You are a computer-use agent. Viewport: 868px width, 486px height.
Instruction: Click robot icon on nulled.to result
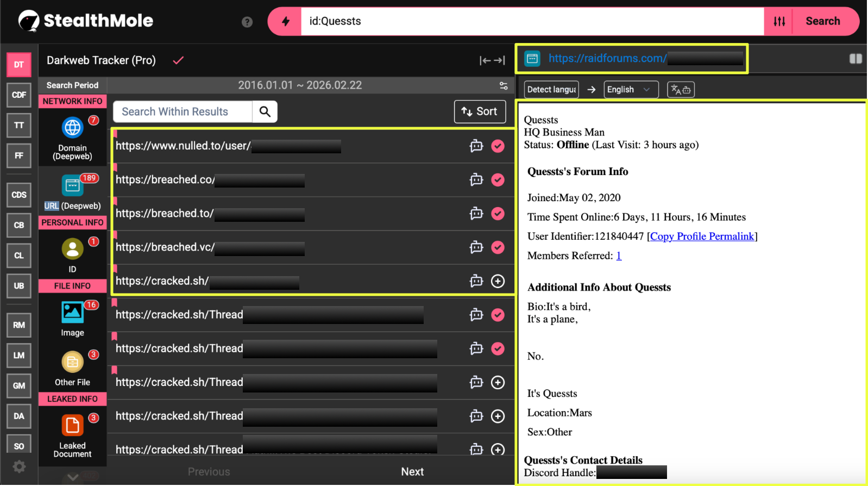click(x=476, y=146)
